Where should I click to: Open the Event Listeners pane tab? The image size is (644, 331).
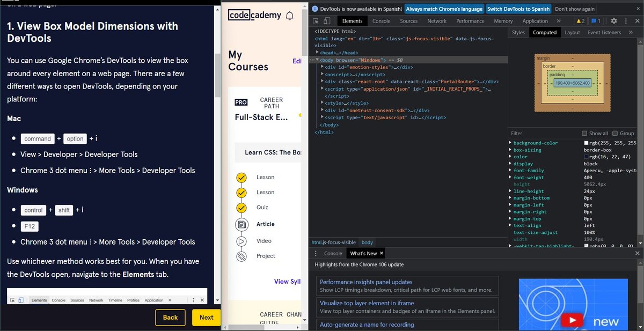pyautogui.click(x=604, y=32)
